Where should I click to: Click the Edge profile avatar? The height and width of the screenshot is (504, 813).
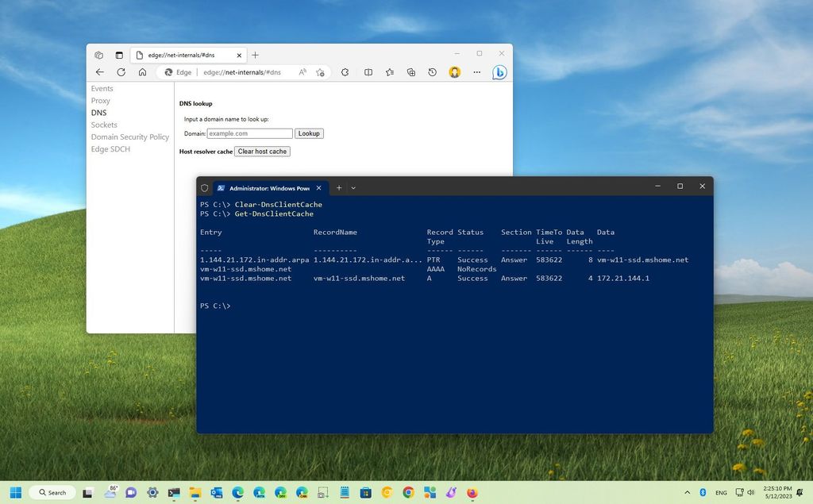click(x=453, y=72)
